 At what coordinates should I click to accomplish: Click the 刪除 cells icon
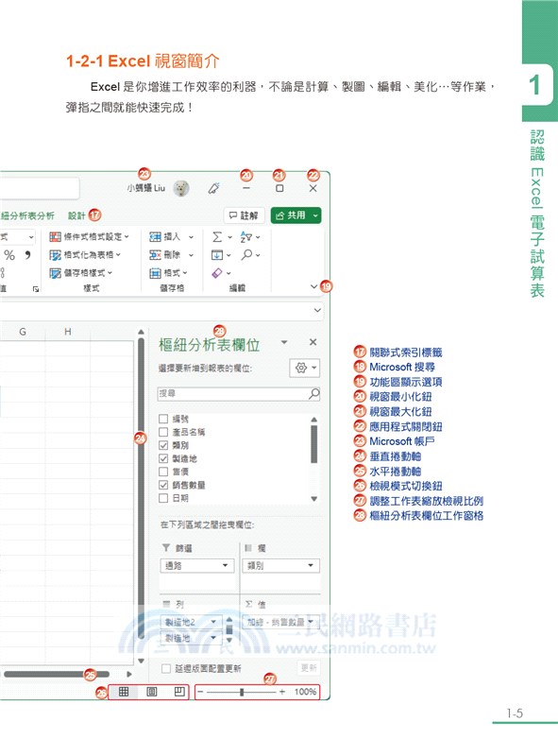[x=155, y=254]
